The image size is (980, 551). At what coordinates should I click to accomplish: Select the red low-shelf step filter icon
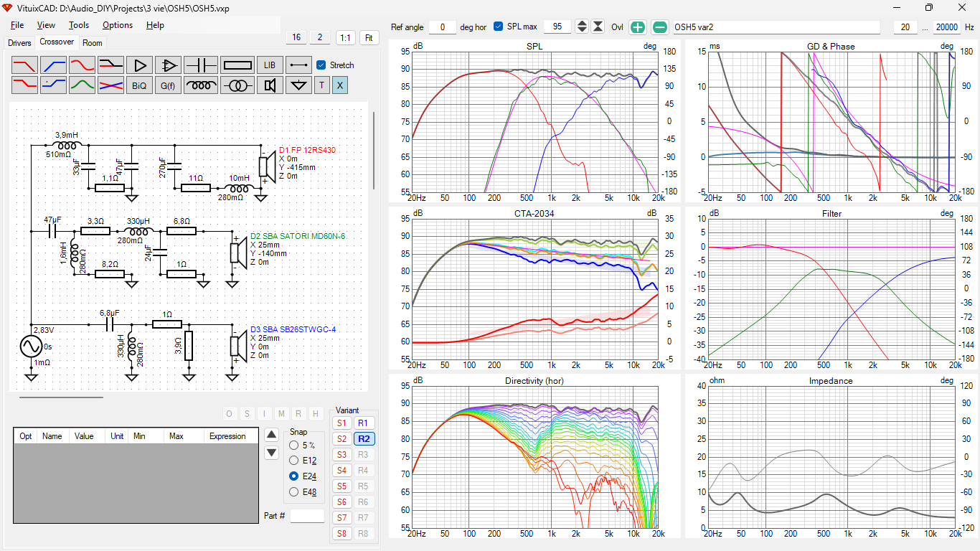coord(24,85)
